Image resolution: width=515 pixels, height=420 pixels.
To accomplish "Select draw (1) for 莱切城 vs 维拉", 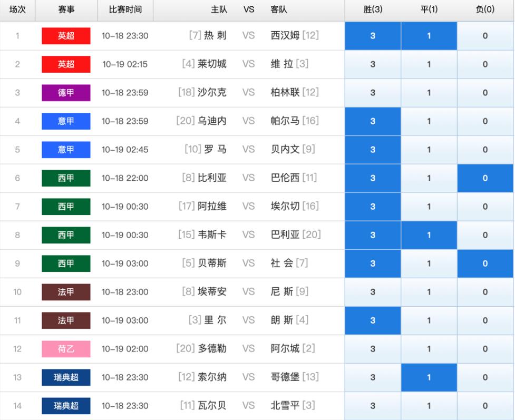I will (429, 64).
